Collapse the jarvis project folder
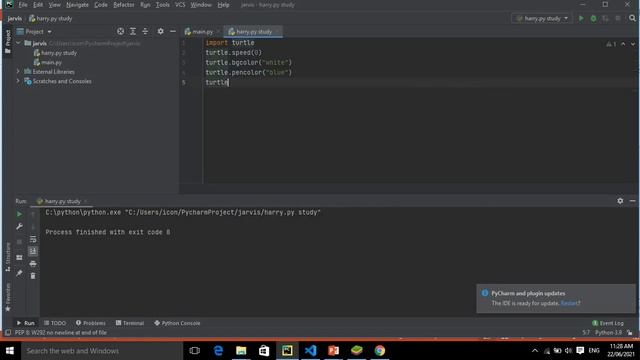 point(18,43)
